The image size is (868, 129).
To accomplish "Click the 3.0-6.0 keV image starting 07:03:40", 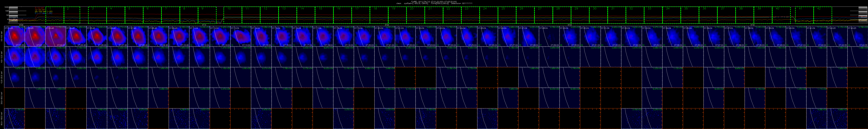I will pyautogui.click(x=56, y=36).
